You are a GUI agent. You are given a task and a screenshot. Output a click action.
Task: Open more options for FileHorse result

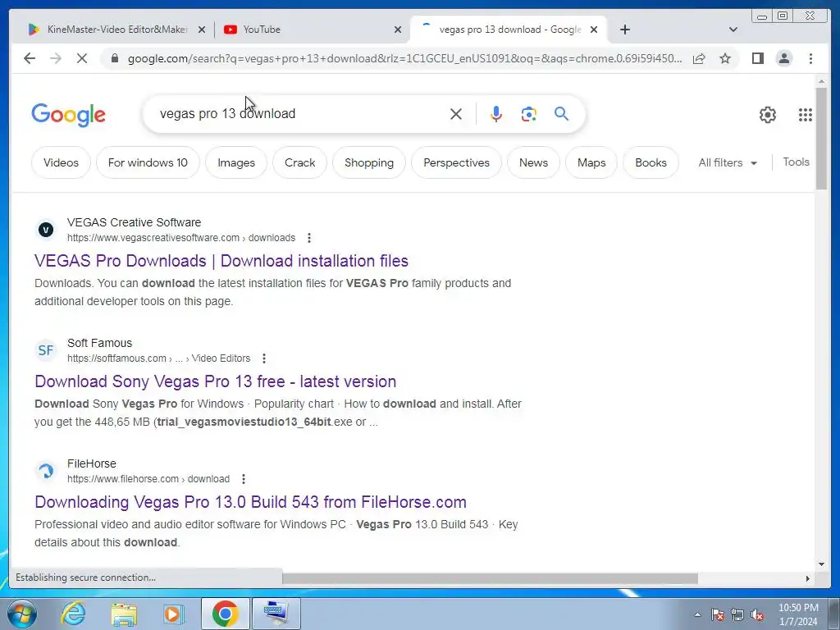[x=243, y=479]
